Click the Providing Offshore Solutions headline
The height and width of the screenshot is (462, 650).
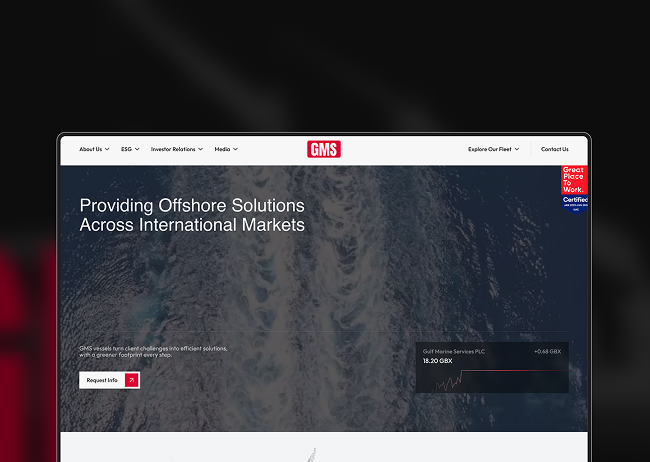pyautogui.click(x=192, y=215)
